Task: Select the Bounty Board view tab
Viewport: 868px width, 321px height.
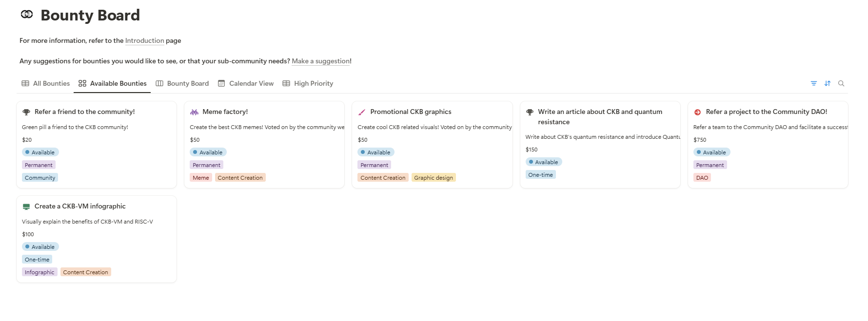Action: point(182,83)
